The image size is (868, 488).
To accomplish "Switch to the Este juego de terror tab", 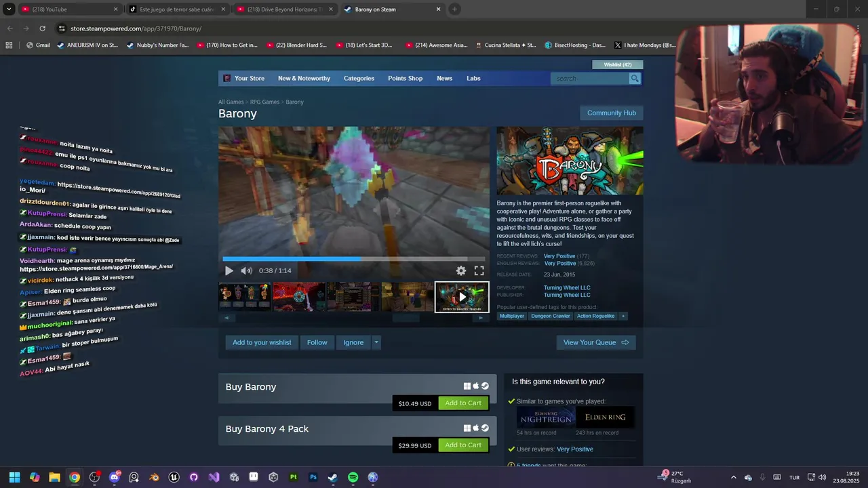I will pos(176,9).
